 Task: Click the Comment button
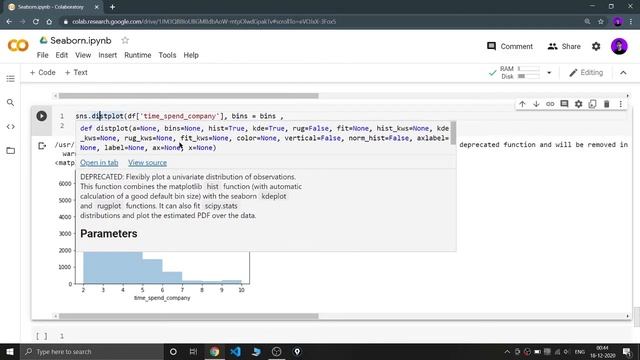pyautogui.click(x=510, y=47)
